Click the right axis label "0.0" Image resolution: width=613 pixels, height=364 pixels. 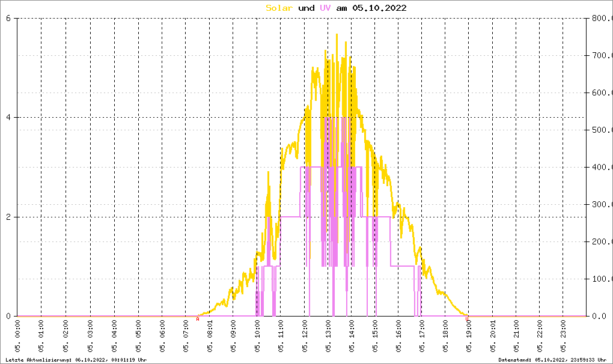point(599,316)
